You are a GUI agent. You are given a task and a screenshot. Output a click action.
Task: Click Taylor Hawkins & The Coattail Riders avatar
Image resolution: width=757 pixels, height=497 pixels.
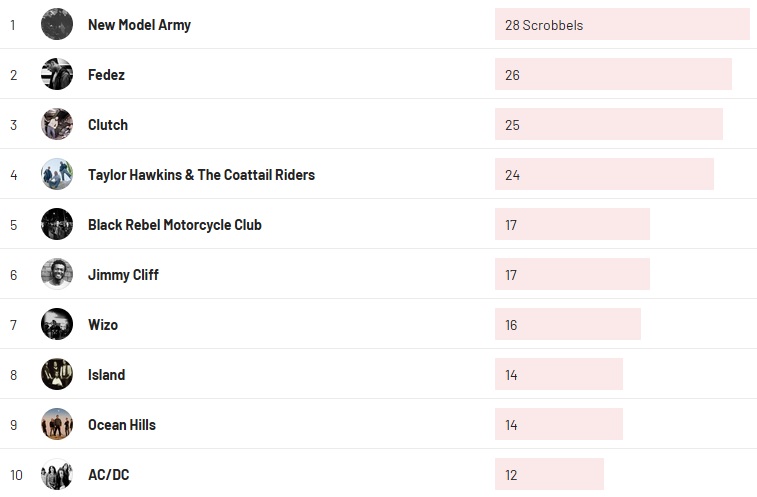[57, 174]
